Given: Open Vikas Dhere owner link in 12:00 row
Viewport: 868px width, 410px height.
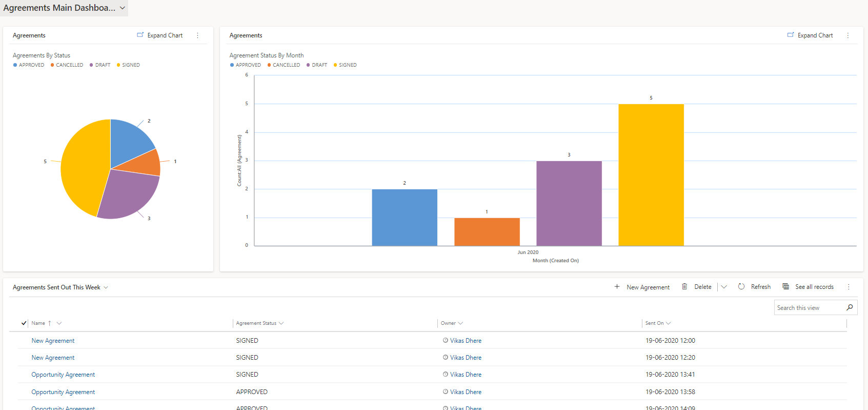Looking at the screenshot, I should (x=466, y=341).
